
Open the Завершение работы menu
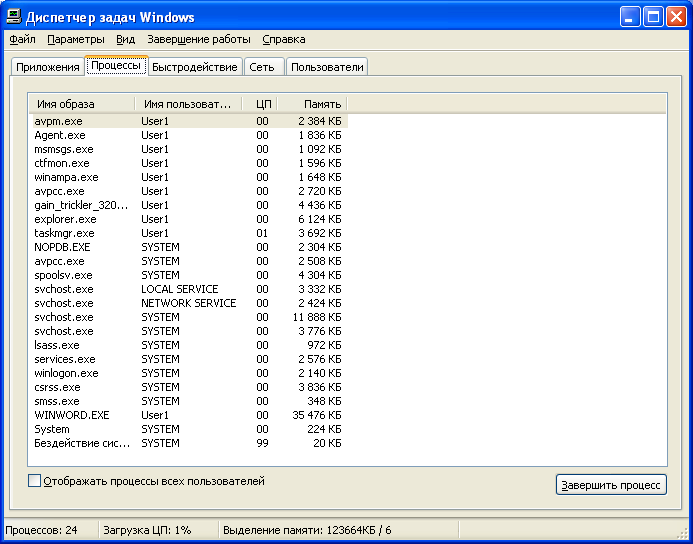[x=199, y=39]
